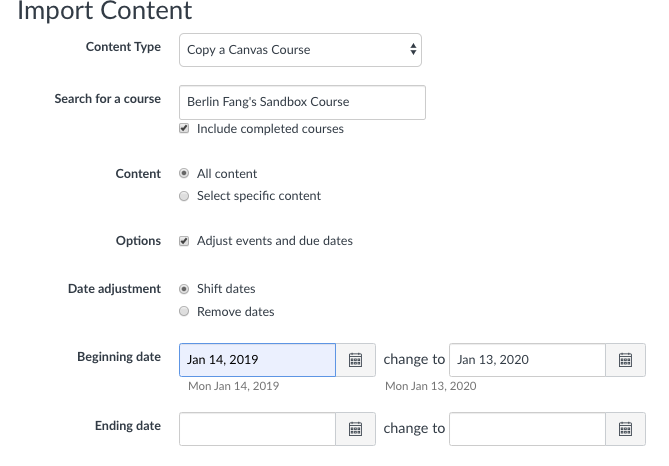
Task: Click the Import Content heading
Action: pyautogui.click(x=105, y=12)
